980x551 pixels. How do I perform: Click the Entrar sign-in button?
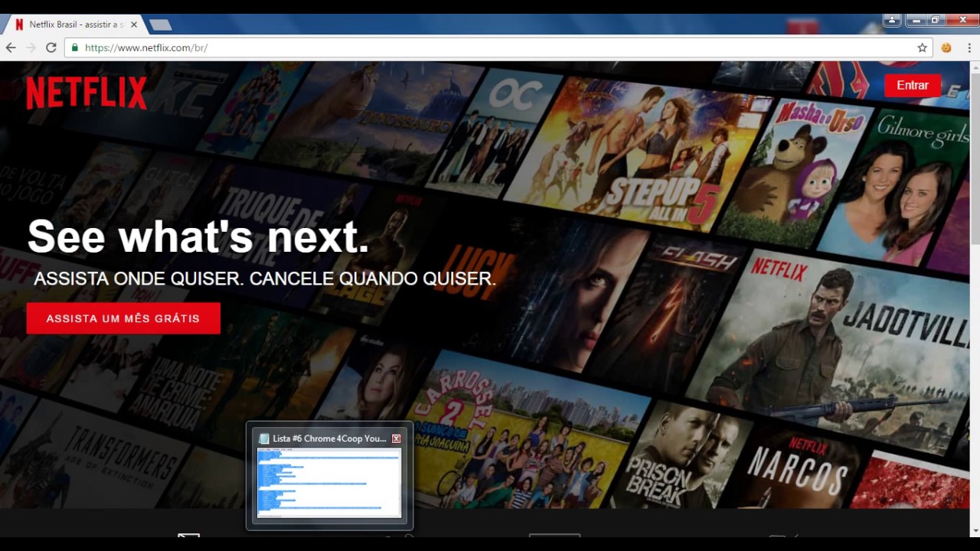point(913,85)
